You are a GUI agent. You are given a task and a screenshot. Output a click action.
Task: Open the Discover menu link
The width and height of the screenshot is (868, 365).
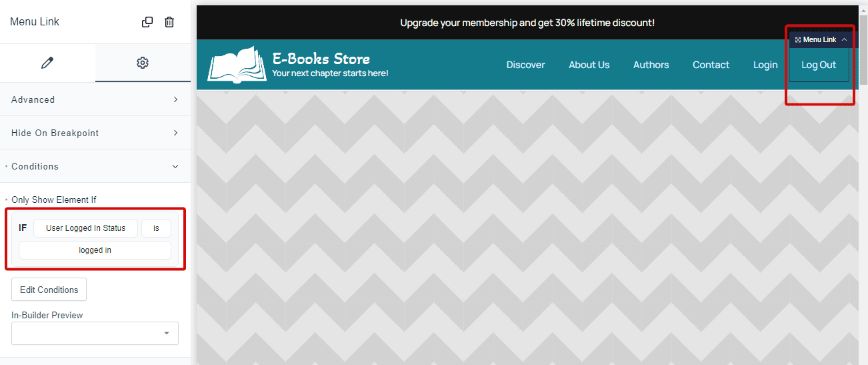coord(525,65)
